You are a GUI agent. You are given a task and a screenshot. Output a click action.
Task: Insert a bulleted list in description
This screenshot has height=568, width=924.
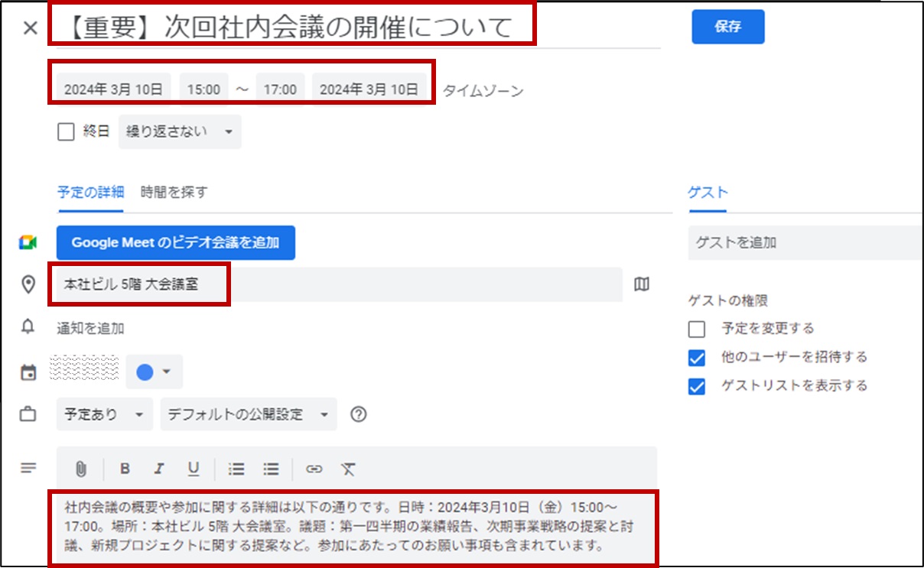tap(271, 469)
